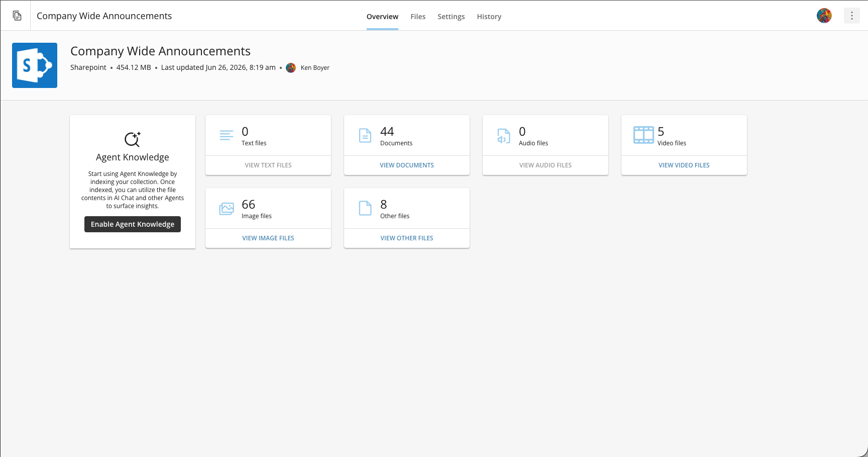Click the 8 Other files count
Image resolution: width=868 pixels, height=457 pixels.
(383, 205)
